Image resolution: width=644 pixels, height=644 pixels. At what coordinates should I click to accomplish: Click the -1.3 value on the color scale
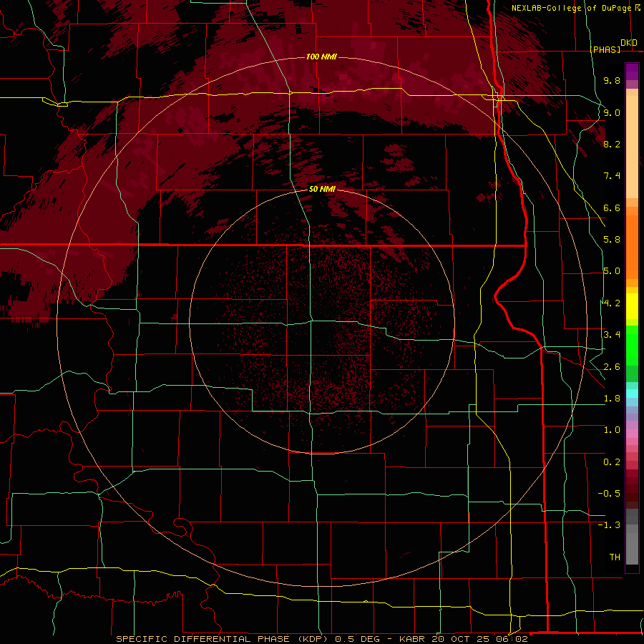(x=609, y=525)
